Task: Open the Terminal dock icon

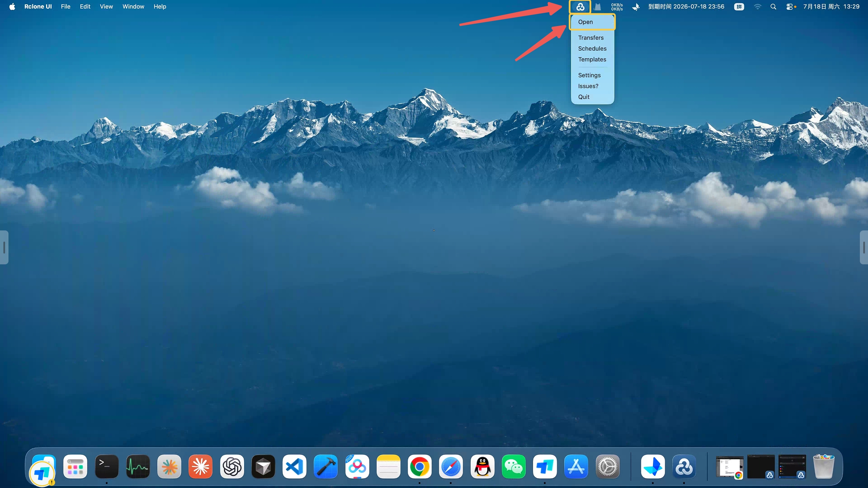Action: [x=106, y=467]
